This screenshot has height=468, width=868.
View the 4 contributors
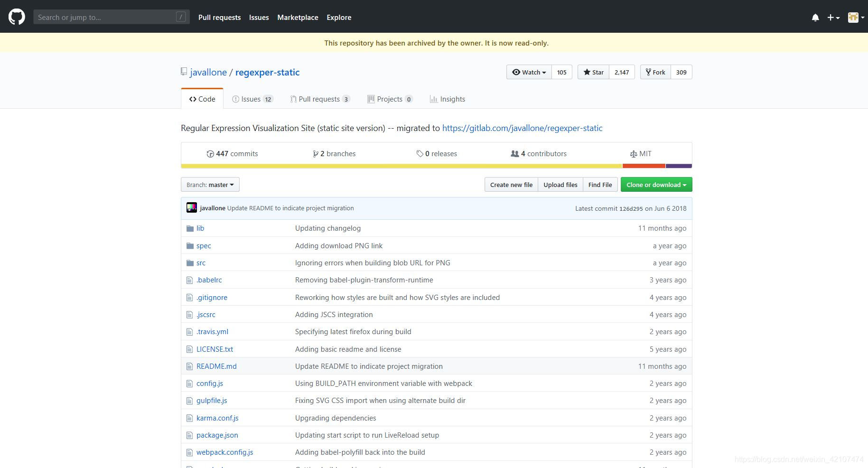point(539,154)
